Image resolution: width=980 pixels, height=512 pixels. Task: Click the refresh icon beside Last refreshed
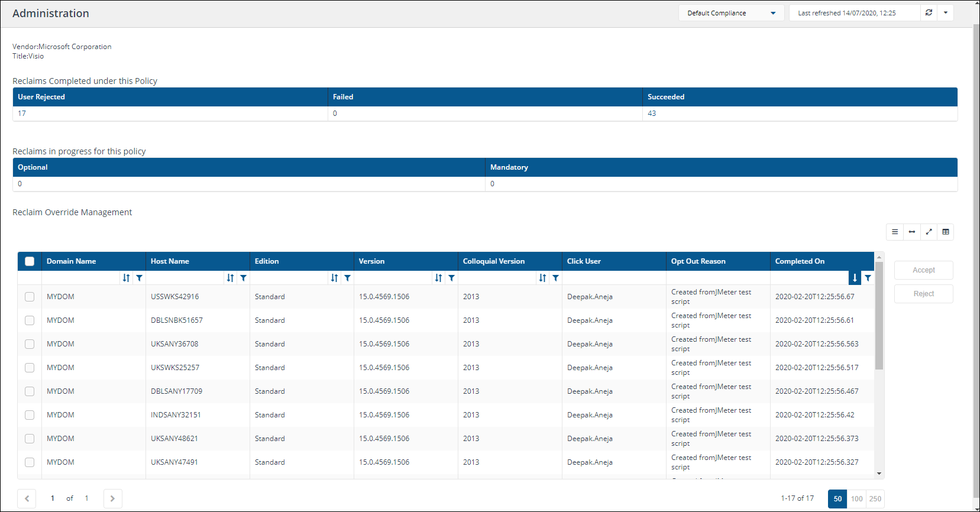pos(929,13)
